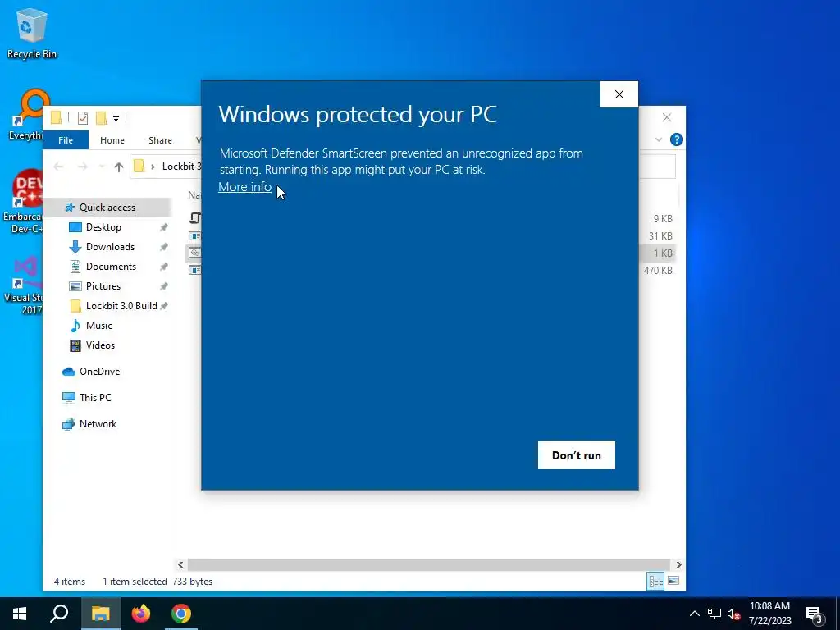
Task: Click the horizontal scrollbar left arrow
Action: point(180,564)
